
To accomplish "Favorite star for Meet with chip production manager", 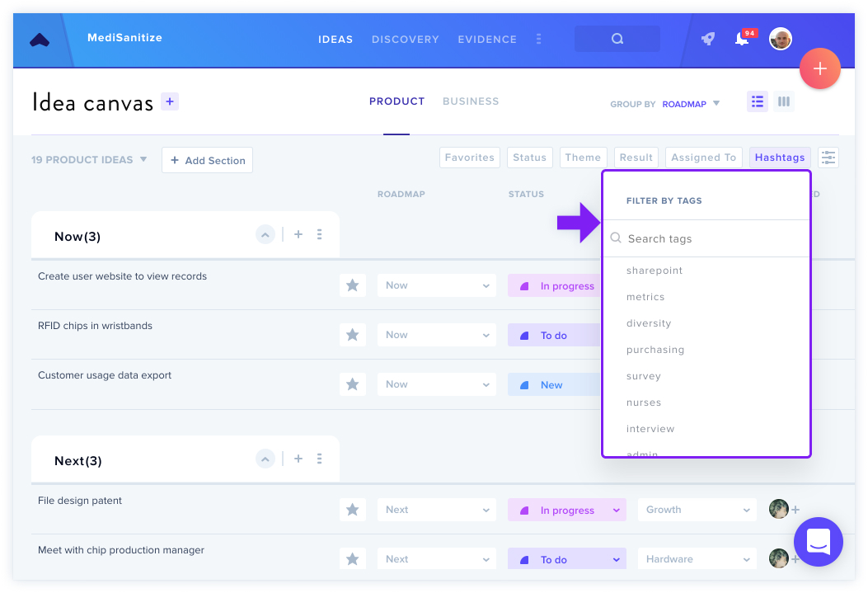I will (x=353, y=558).
